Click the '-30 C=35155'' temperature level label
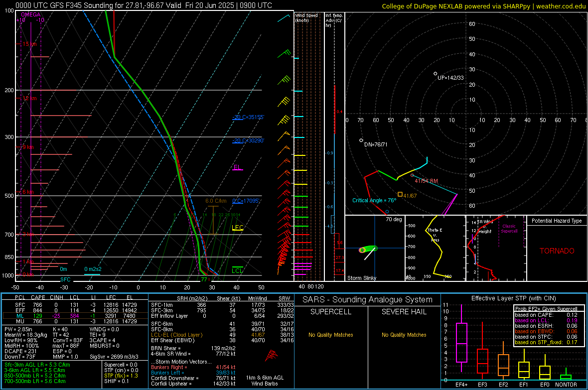Screen dimensions: 588x390 pyautogui.click(x=248, y=117)
